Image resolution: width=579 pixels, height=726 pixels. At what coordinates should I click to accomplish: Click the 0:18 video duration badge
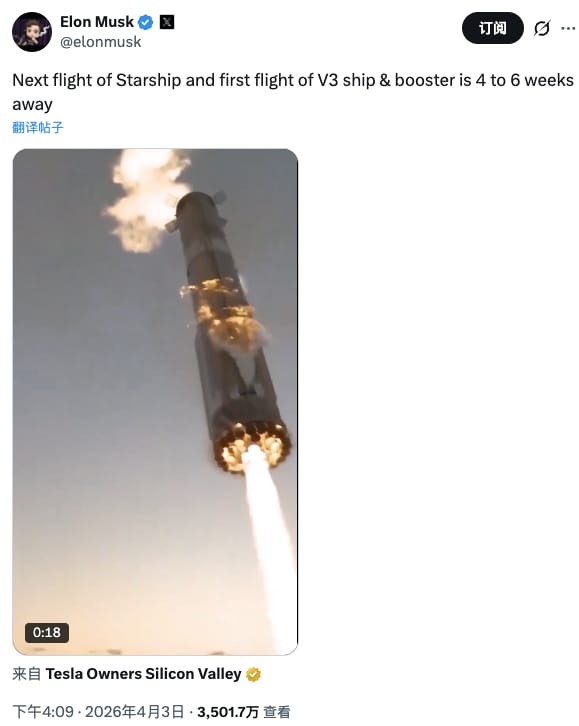47,632
